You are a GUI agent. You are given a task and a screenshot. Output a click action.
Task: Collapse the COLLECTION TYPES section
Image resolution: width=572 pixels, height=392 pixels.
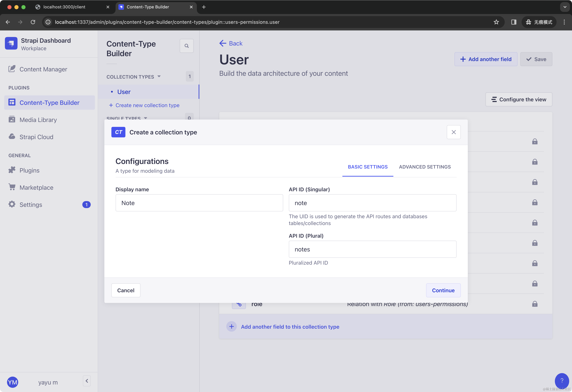click(159, 76)
